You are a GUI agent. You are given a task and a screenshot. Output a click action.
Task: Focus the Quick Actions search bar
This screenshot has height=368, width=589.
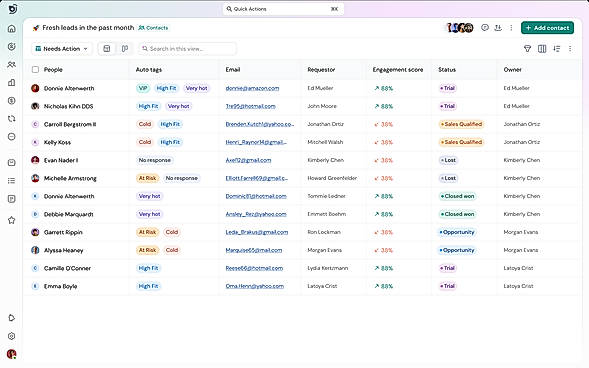[283, 9]
